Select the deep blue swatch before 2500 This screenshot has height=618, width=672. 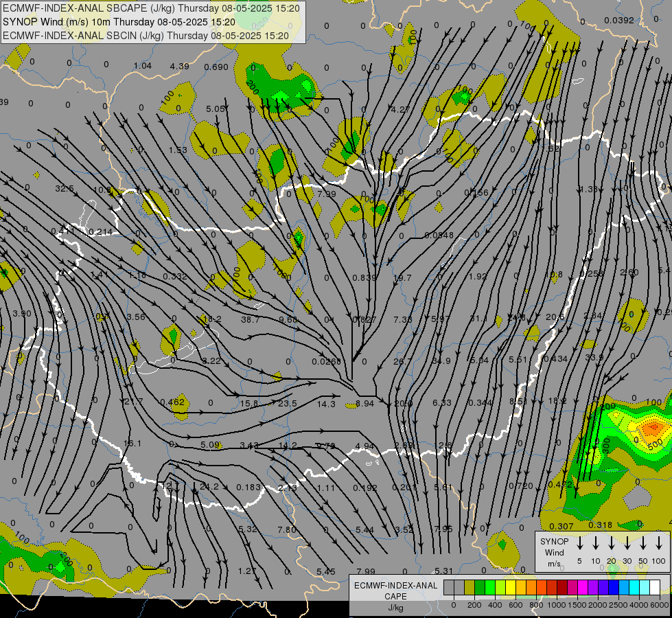pyautogui.click(x=614, y=588)
